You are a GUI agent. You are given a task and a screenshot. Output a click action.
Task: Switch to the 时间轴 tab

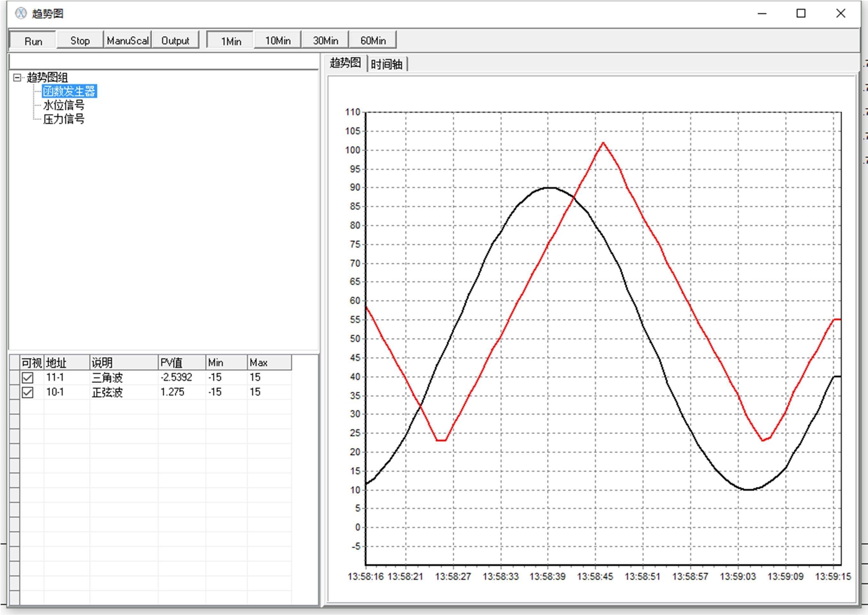click(386, 64)
